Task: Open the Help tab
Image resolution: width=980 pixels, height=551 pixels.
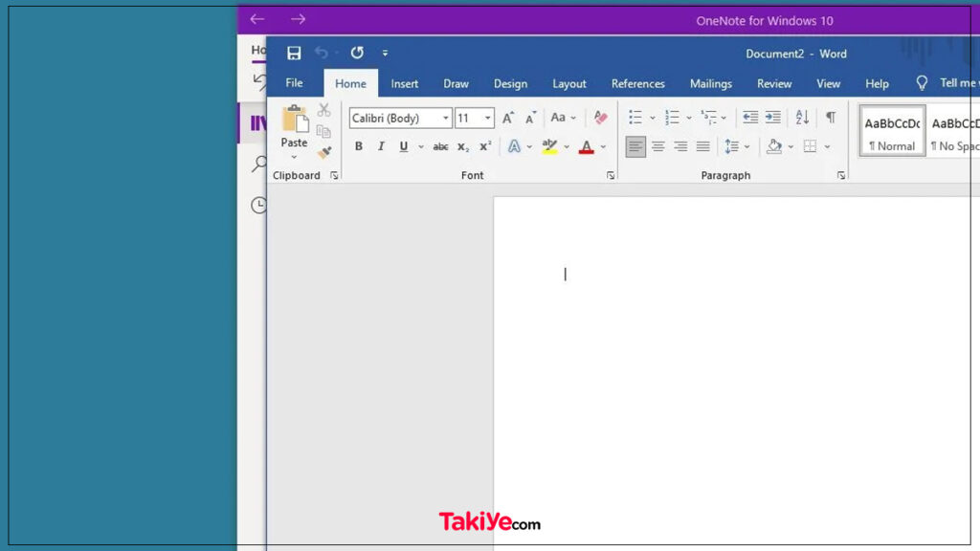Action: [x=877, y=84]
